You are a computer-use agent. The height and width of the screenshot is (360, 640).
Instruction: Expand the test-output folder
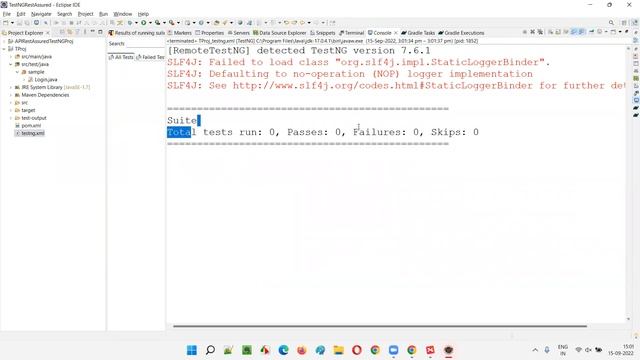point(11,118)
